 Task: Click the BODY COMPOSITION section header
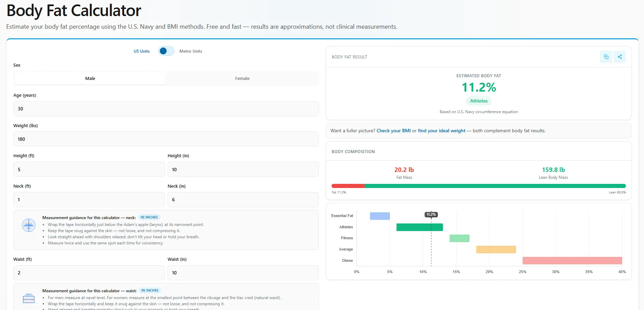click(353, 151)
